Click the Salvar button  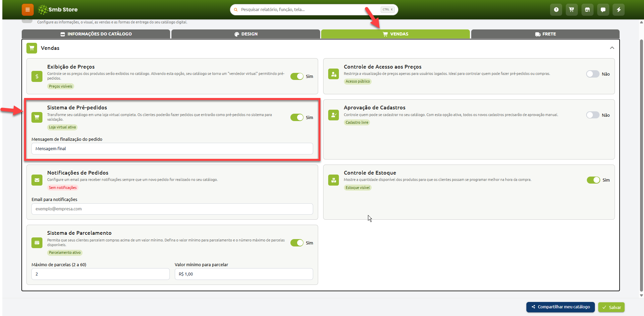(611, 307)
